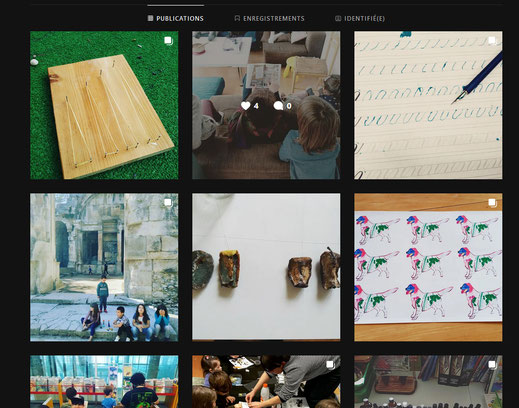Open the wooden board on grass post
Image resolution: width=519 pixels, height=408 pixels.
click(104, 105)
